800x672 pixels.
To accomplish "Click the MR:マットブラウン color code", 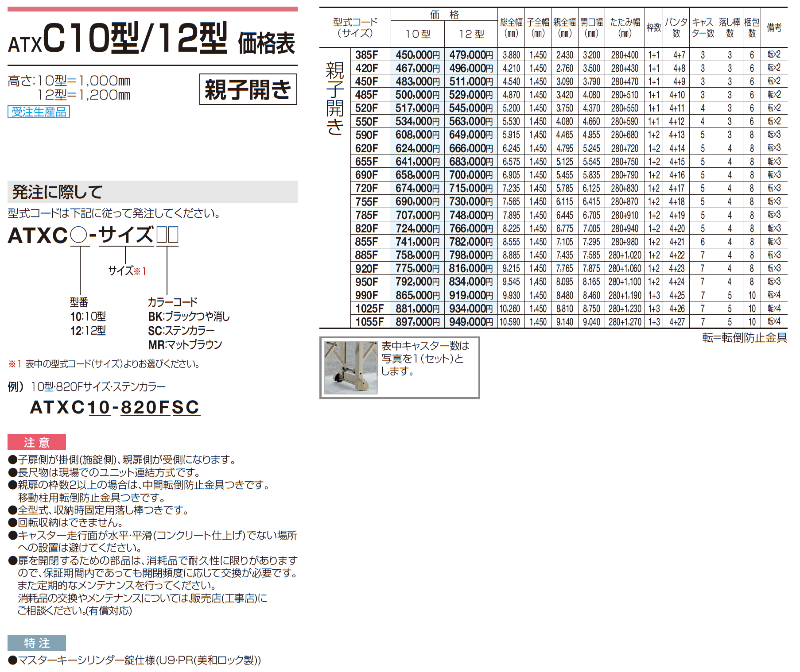I will (x=185, y=345).
